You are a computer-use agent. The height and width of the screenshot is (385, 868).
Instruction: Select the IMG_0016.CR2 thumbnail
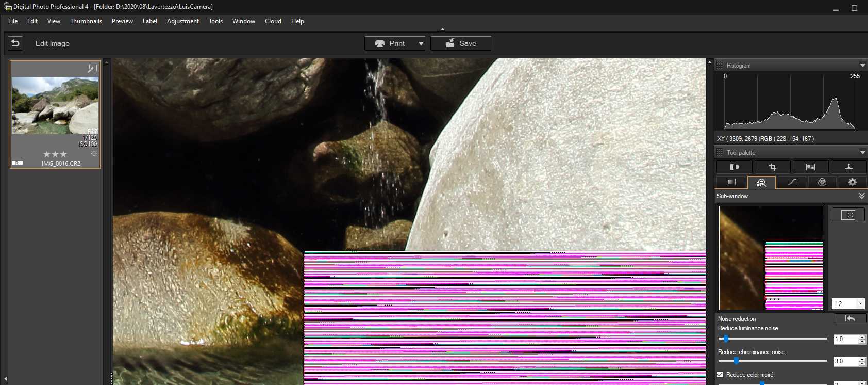click(55, 115)
